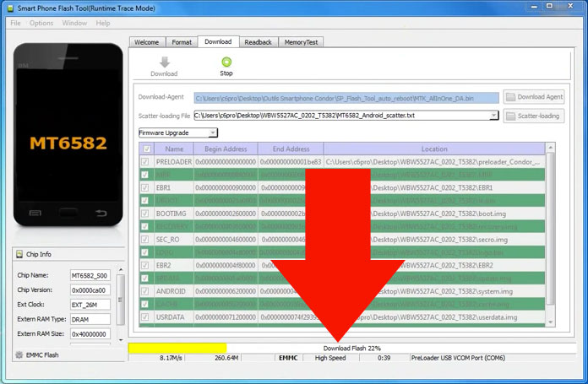Screen dimensions: 588x384
Task: Click the End Address column header
Action: click(291, 149)
